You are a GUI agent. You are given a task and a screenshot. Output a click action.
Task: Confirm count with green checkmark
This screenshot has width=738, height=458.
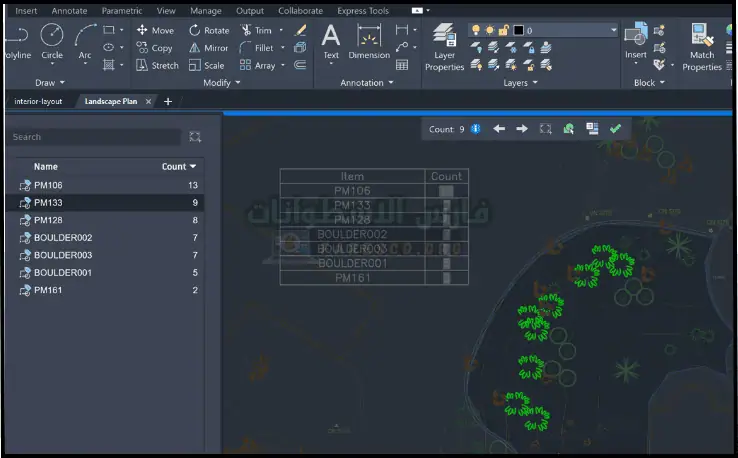615,129
